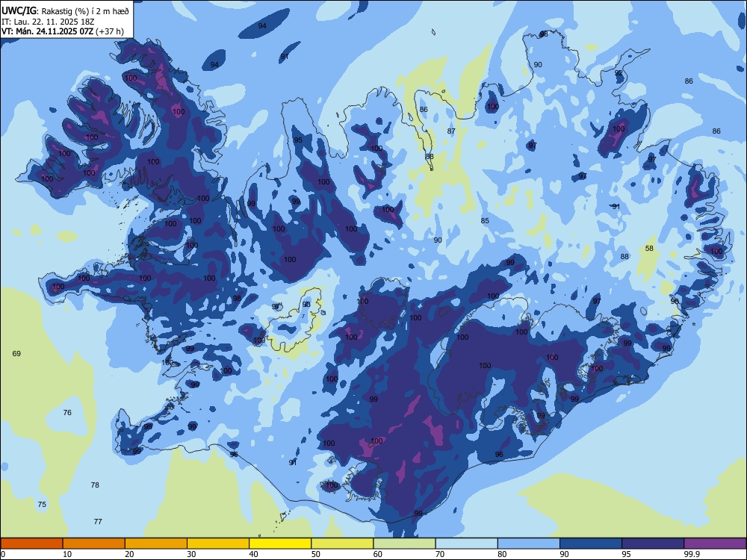
Task: Click the purple above-99.9 legend swatch
Action: click(x=715, y=544)
